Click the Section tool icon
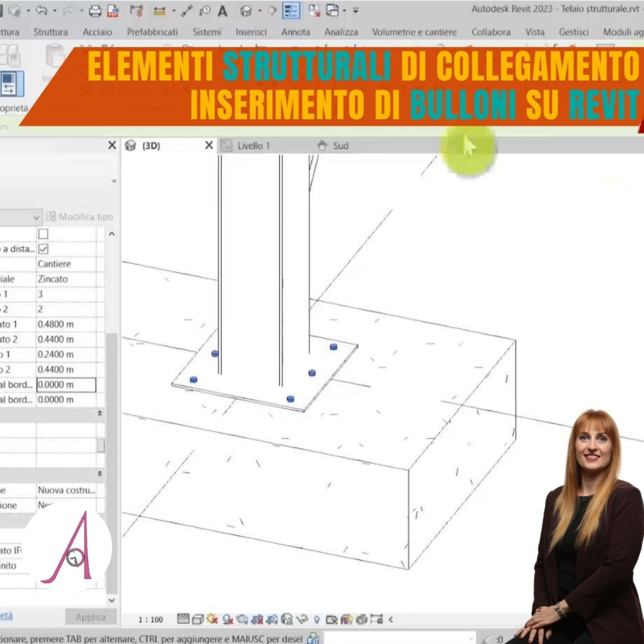The width and height of the screenshot is (644, 644). click(272, 11)
